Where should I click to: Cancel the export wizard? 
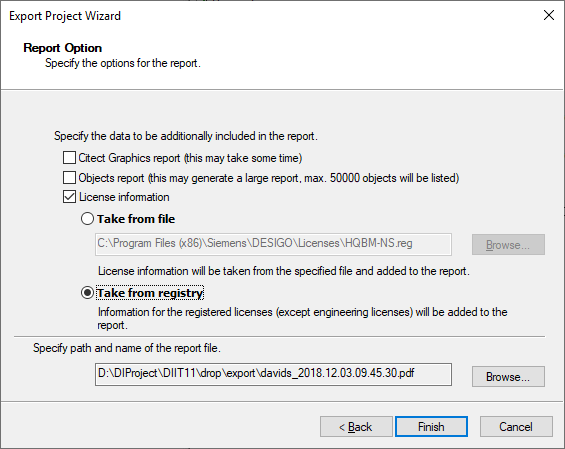tap(516, 427)
